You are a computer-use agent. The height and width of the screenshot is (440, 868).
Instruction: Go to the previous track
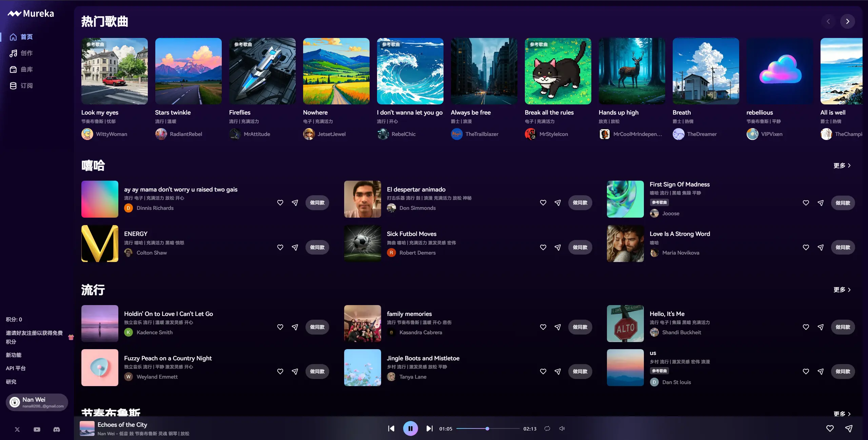(391, 428)
